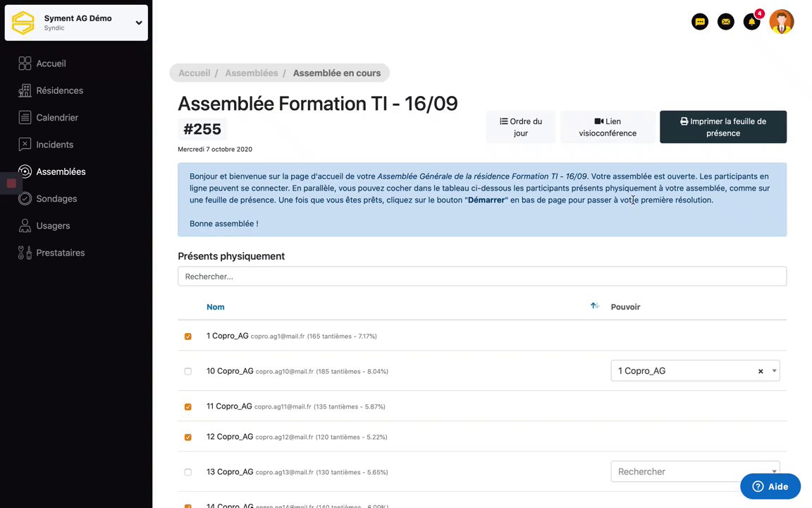Click the Assemblées breadcrumb link

(252, 73)
